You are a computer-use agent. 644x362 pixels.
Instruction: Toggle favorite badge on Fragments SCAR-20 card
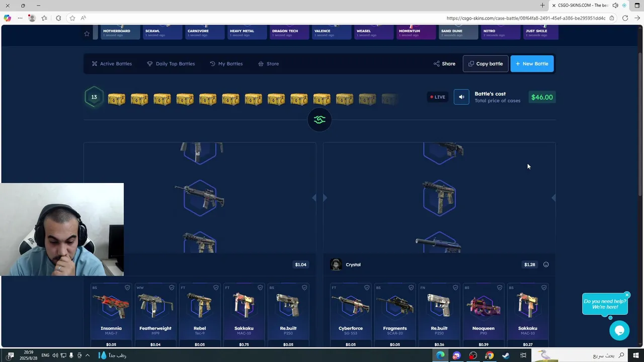[411, 288]
